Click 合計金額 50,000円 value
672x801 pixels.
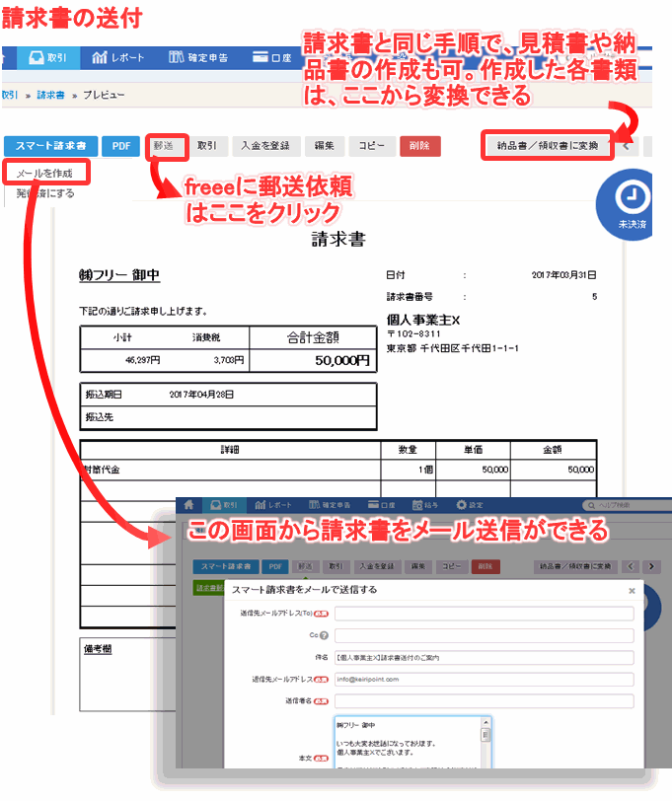(x=341, y=361)
